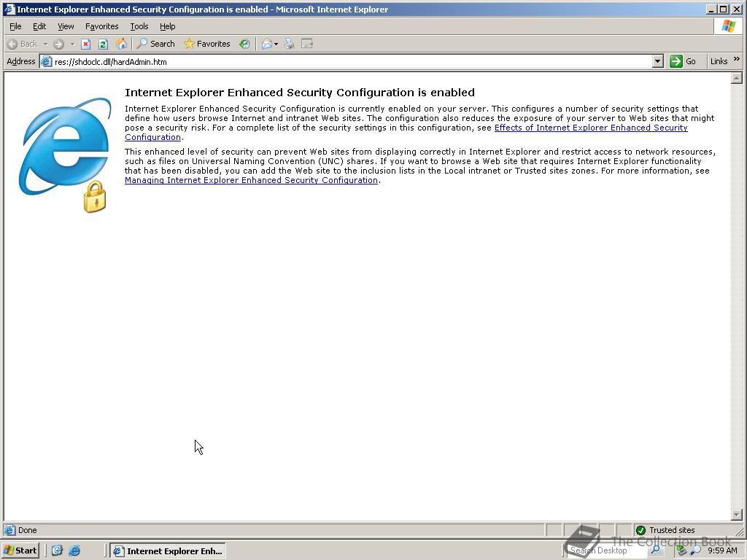Open Effects of Internet Explorer Enhanced Security link
Screen dimensions: 747x560
(x=591, y=128)
